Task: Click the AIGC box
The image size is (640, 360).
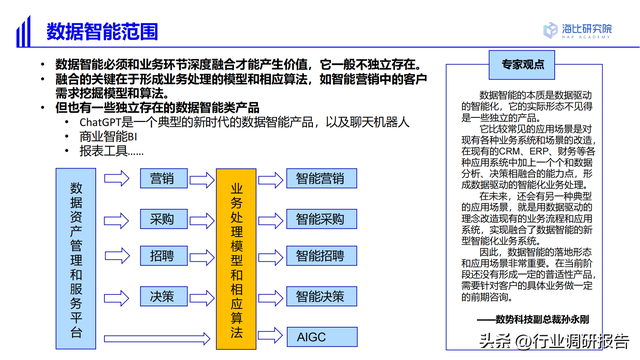Action: [322, 337]
